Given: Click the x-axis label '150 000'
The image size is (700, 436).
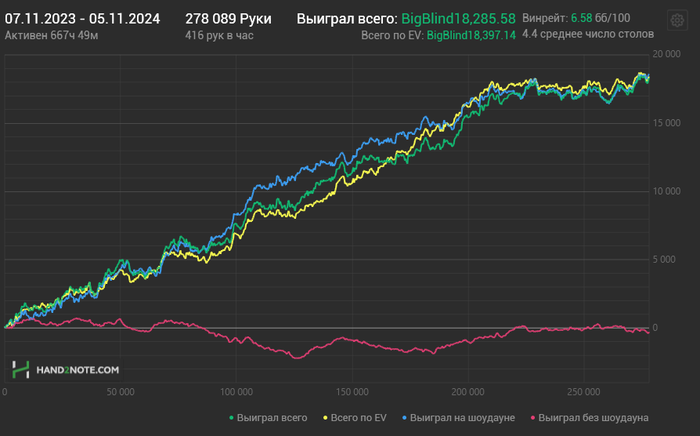Looking at the screenshot, I should [352, 392].
